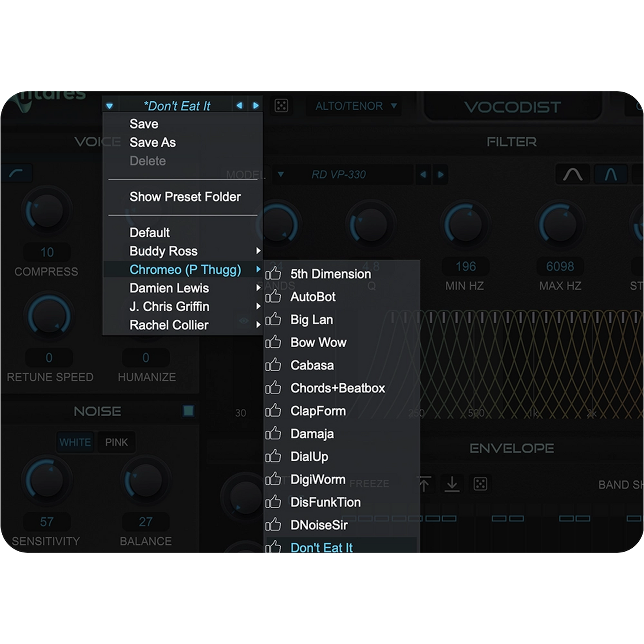Choose the Default preset menu entry

point(149,232)
